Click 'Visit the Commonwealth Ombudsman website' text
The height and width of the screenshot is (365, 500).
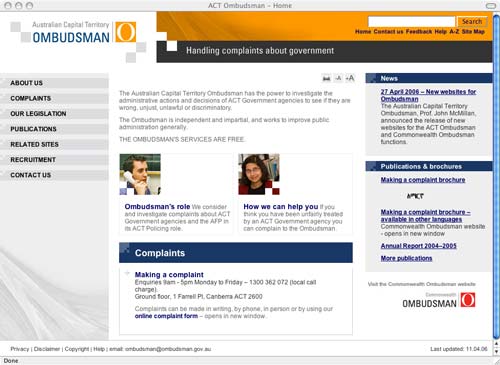click(422, 284)
